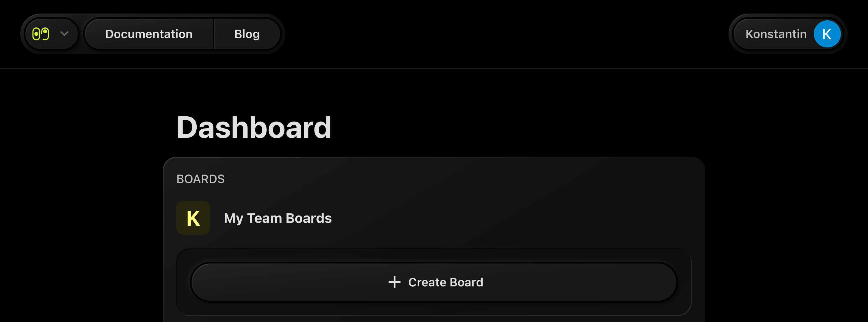
Task: Click the horizontal line below the header
Action: (x=434, y=68)
